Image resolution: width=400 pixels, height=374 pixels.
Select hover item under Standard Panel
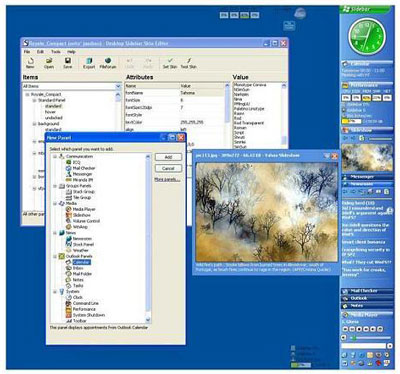click(50, 112)
